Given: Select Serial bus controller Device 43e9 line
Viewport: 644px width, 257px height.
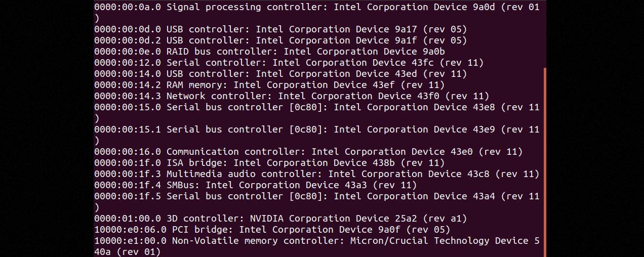Looking at the screenshot, I should pos(317,130).
